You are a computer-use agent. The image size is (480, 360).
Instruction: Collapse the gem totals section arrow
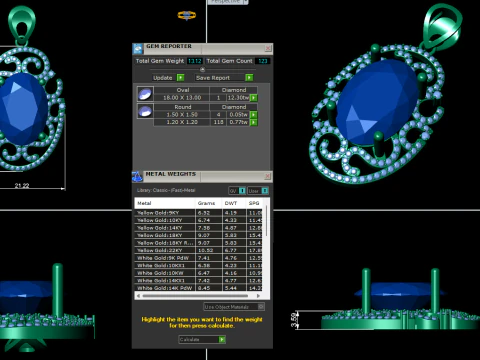tap(202, 69)
